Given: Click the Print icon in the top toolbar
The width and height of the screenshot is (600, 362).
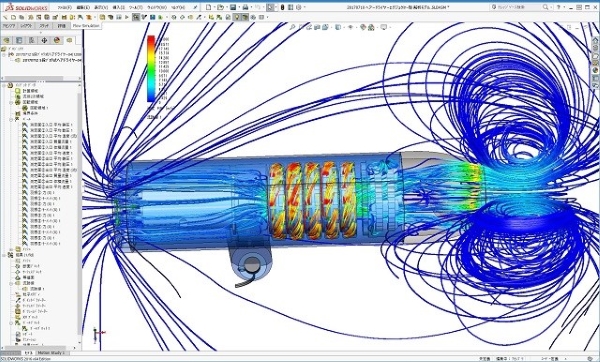Looking at the screenshot, I should (245, 7).
